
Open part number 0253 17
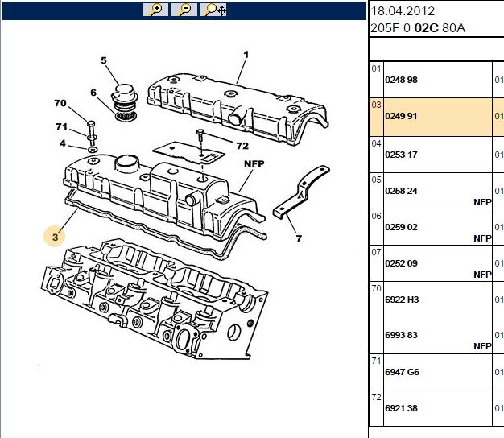point(401,155)
